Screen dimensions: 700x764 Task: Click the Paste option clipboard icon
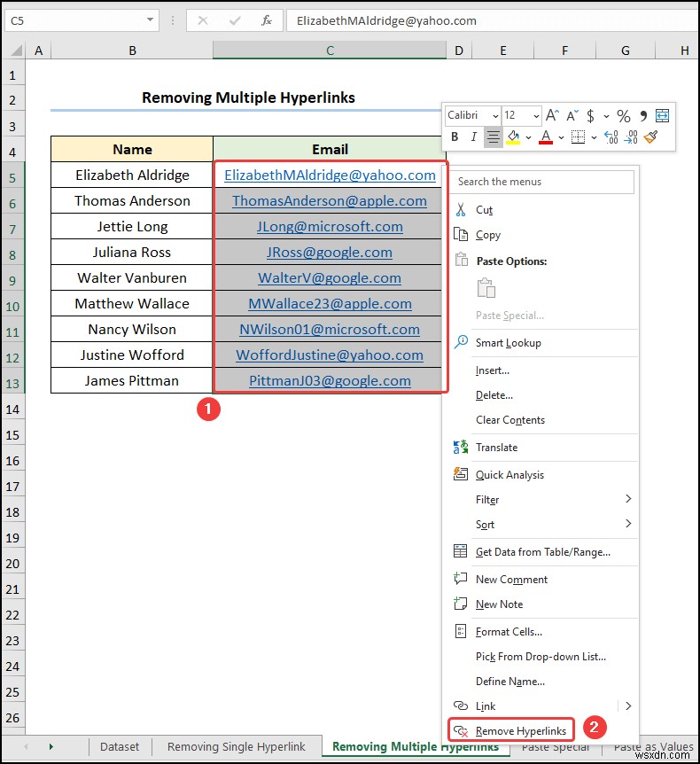(486, 288)
